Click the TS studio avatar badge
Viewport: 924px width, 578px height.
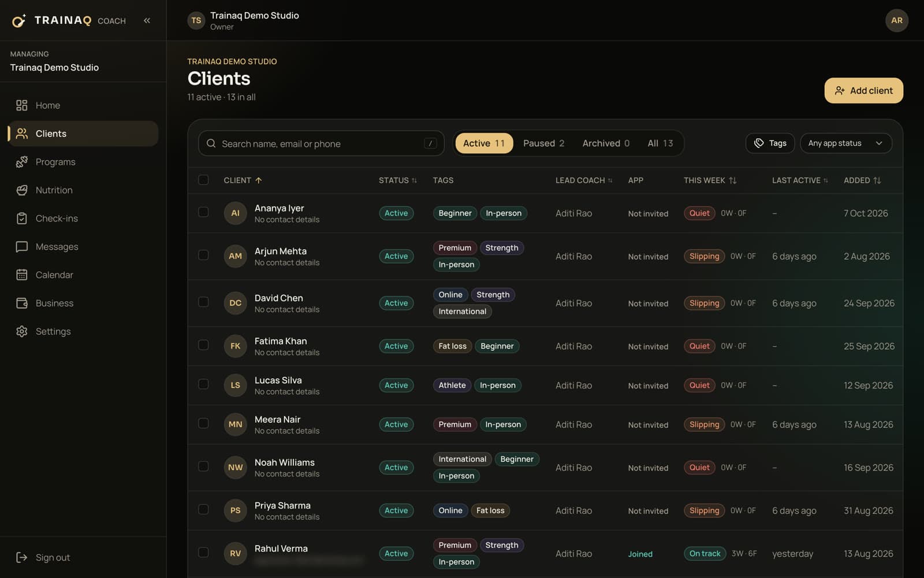tap(196, 21)
